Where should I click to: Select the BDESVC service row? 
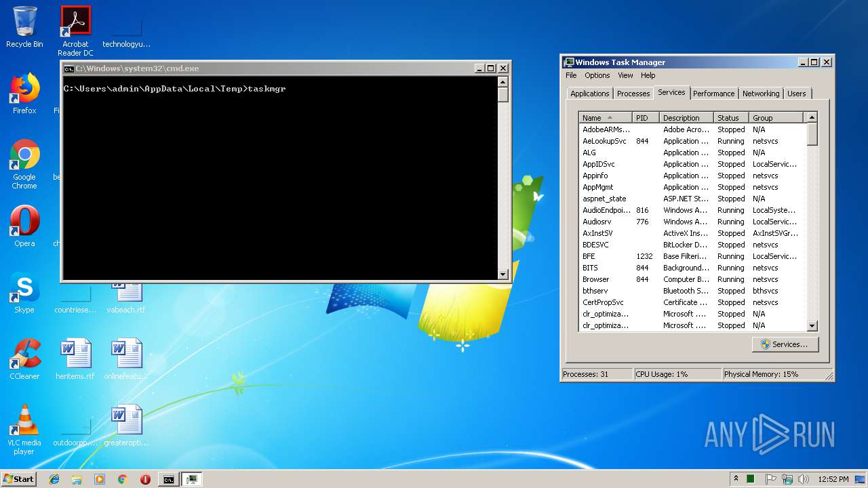point(692,245)
